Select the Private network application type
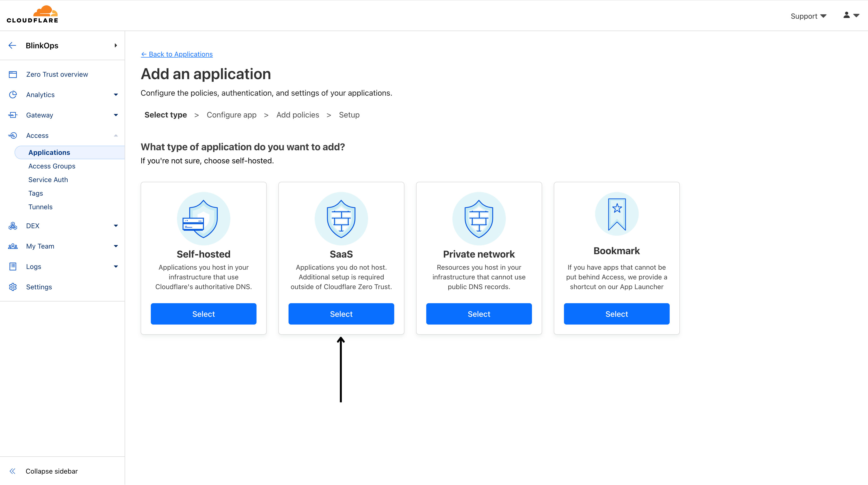This screenshot has height=485, width=868. point(479,314)
